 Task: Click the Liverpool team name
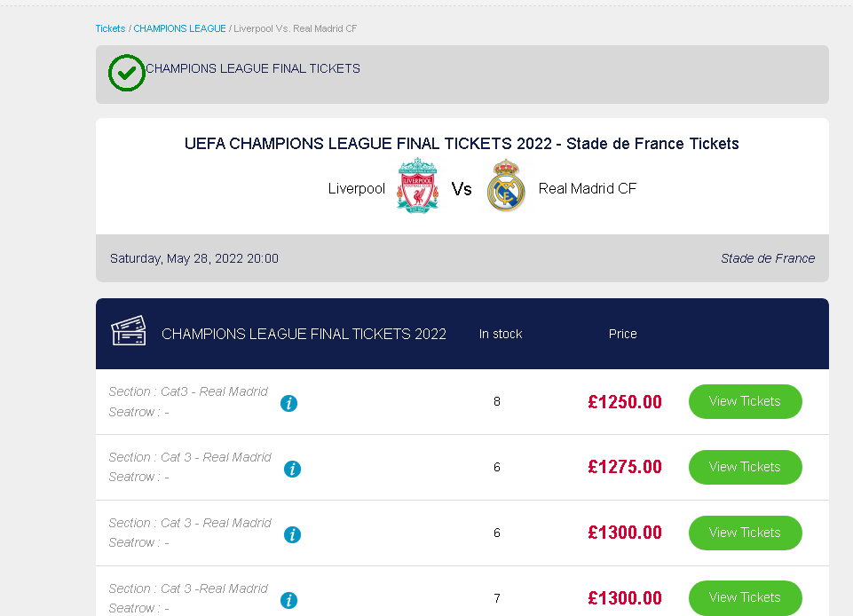coord(357,188)
